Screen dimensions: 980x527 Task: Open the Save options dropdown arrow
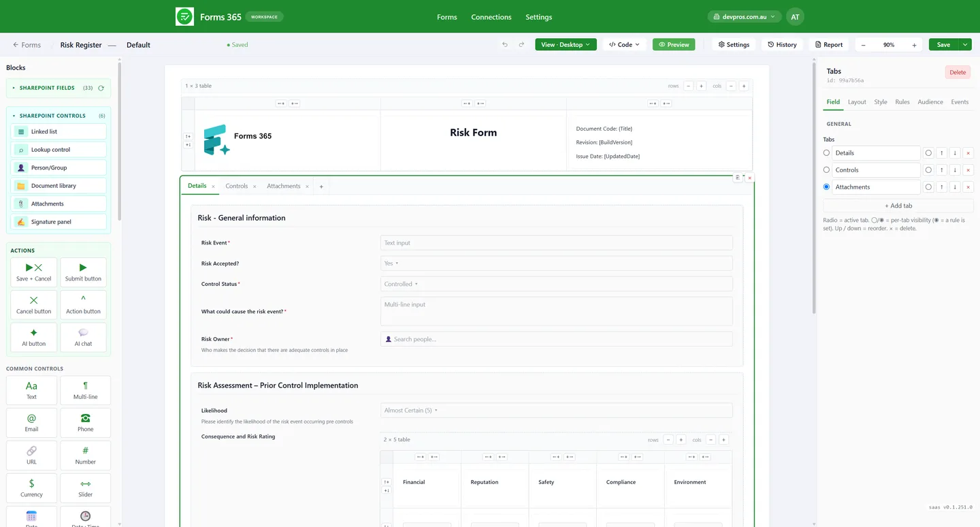coord(965,44)
